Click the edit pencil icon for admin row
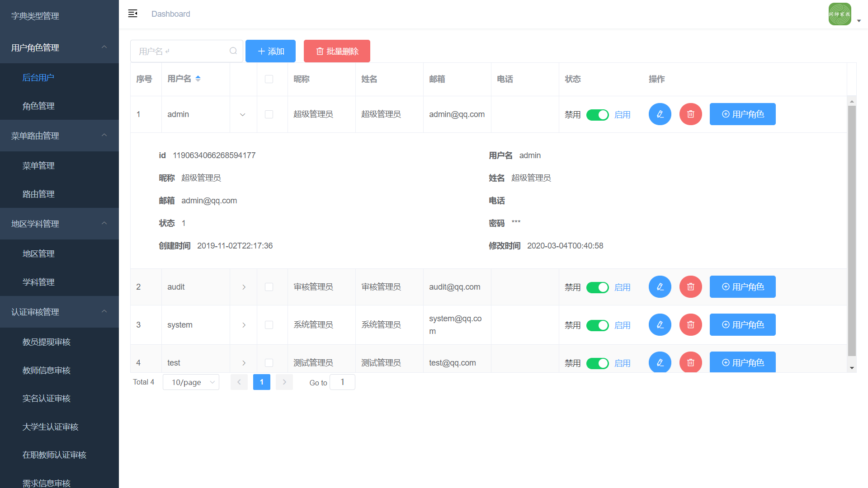This screenshot has height=488, width=868. point(660,114)
